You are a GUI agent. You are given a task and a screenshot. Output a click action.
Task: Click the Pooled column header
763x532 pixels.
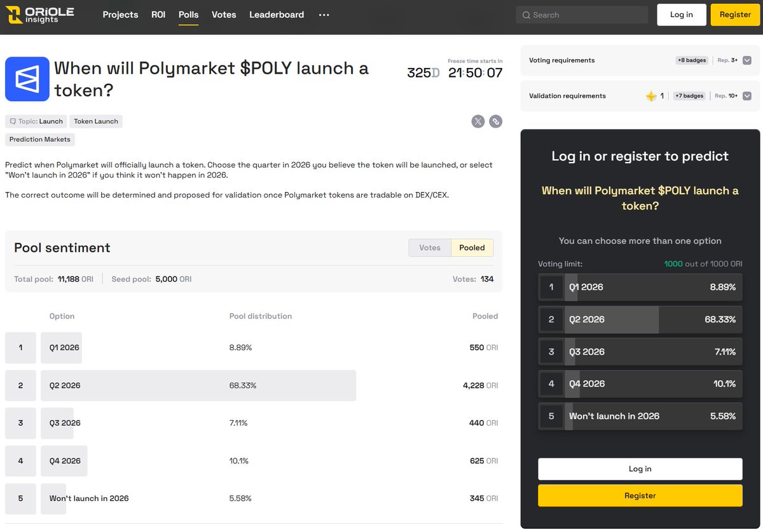485,316
